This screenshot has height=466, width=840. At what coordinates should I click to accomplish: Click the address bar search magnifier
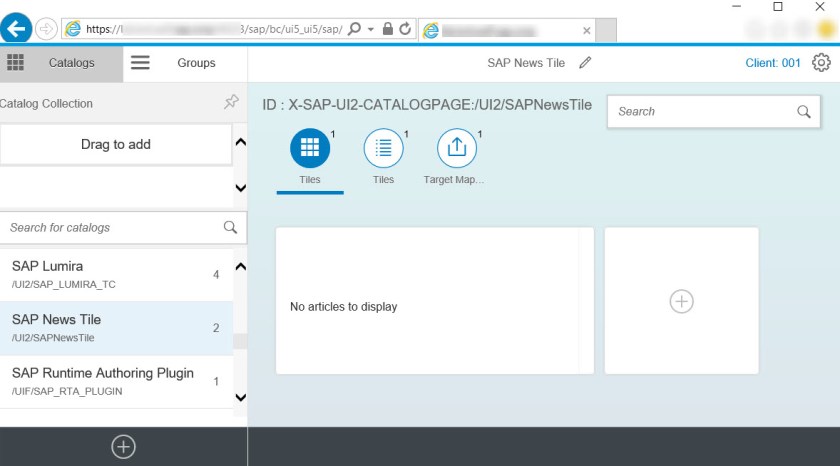(354, 28)
